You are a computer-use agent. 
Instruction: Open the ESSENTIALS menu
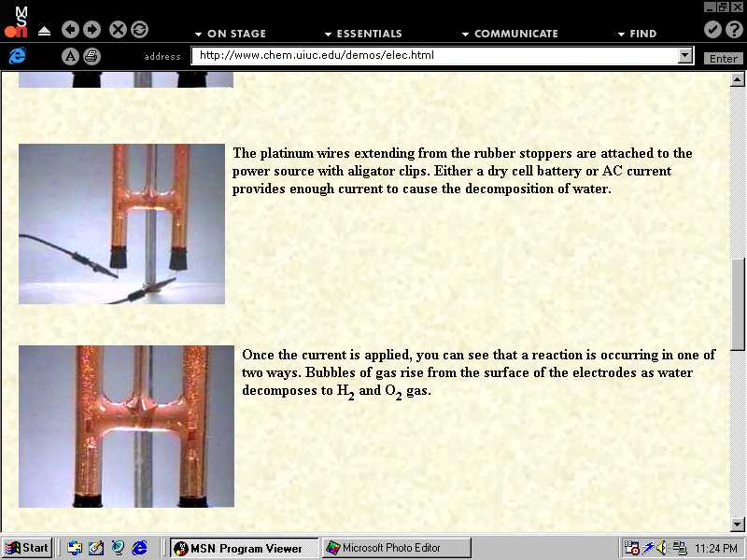pos(362,34)
